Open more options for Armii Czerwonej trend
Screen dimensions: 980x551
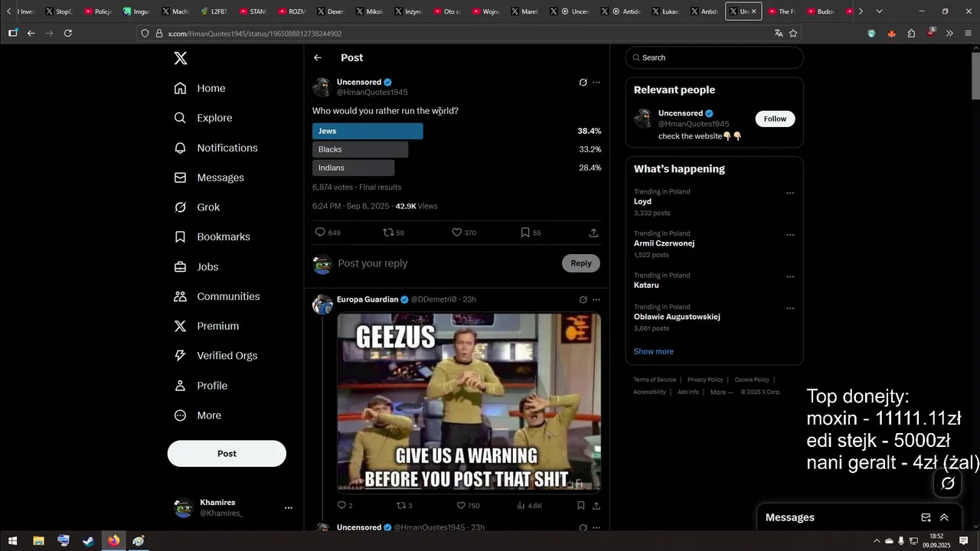click(790, 235)
